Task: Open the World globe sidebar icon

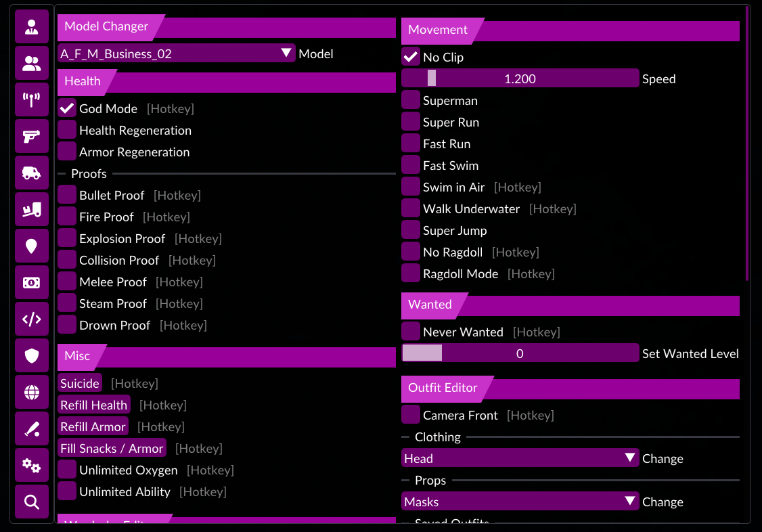Action: [x=32, y=392]
